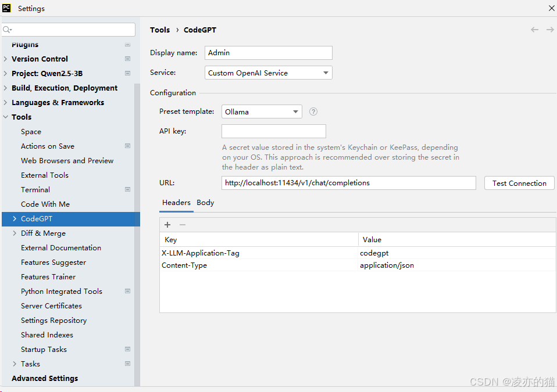Click the Test Connection button
Screen dimensions: 557x392
[x=519, y=183]
